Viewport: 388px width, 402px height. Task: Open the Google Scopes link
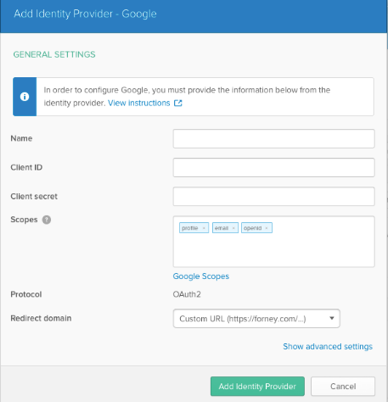click(201, 276)
